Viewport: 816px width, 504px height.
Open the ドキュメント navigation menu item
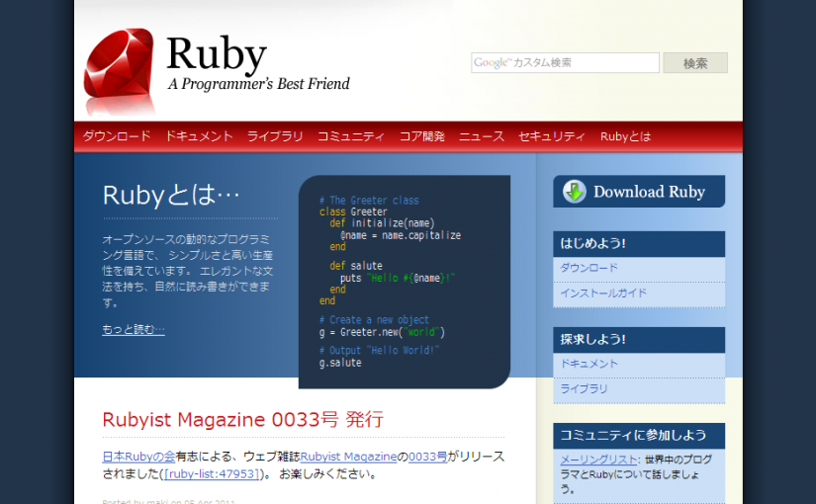(x=199, y=136)
